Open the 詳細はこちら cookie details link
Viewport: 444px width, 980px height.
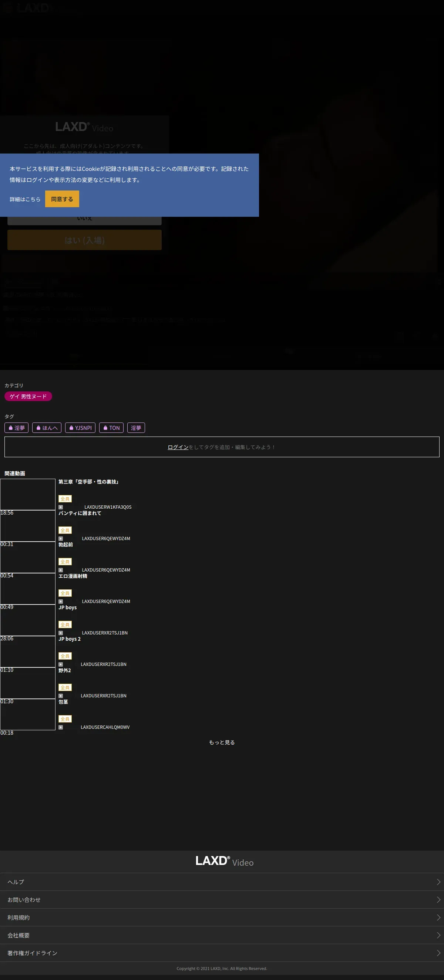click(25, 199)
